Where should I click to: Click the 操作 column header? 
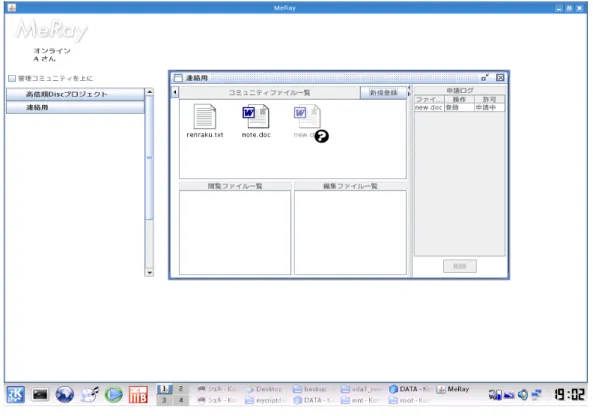pos(459,99)
